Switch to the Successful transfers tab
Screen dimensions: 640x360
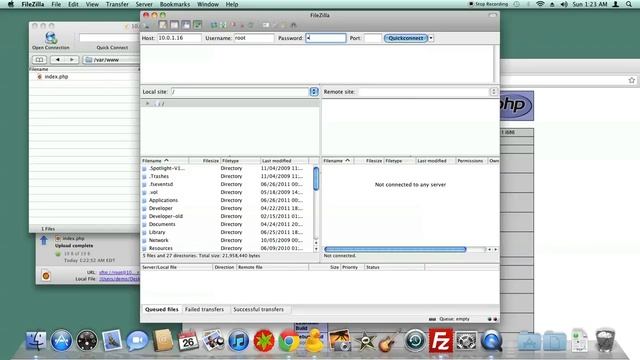(258, 309)
